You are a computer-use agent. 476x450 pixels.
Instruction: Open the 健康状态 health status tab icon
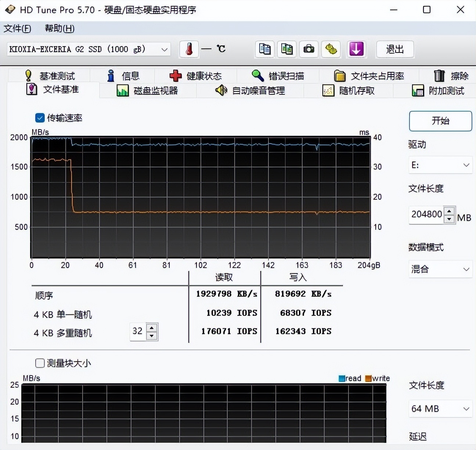tap(176, 76)
